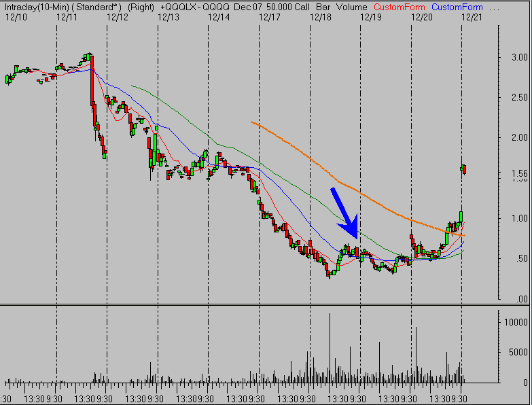Screen dimensions: 532x405
Task: Click the 1.56 last price marker
Action: click(x=519, y=174)
